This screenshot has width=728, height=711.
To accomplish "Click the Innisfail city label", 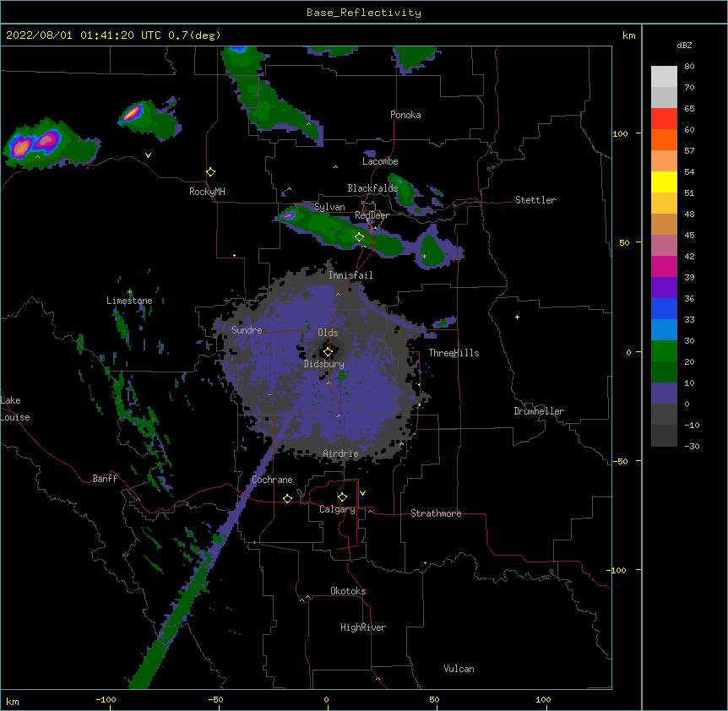I will pos(350,275).
